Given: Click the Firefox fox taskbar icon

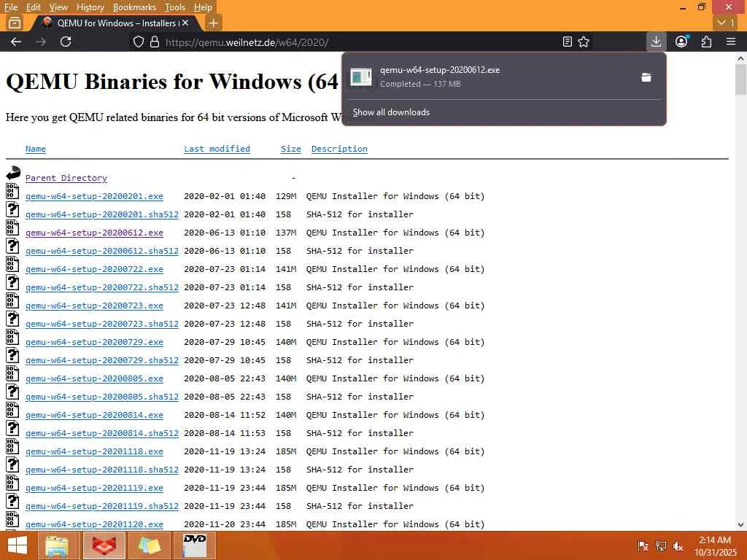Looking at the screenshot, I should (104, 545).
